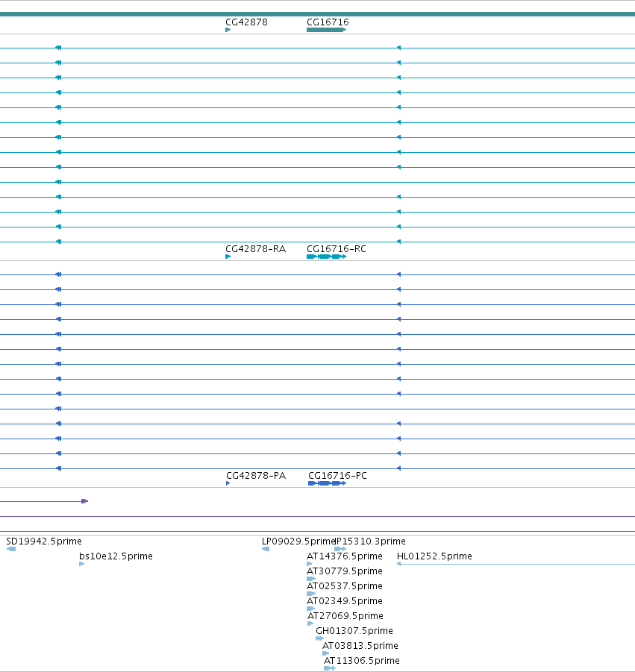Select the CG16716-RC transcript label
The width and height of the screenshot is (635, 672).
[336, 249]
